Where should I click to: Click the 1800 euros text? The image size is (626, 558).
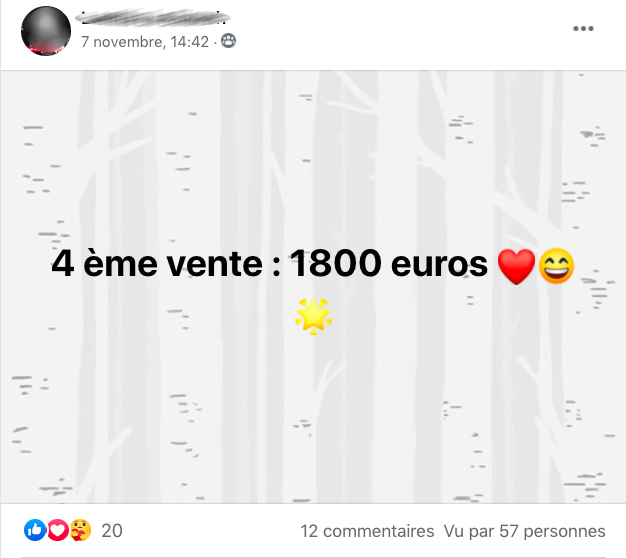pos(389,263)
